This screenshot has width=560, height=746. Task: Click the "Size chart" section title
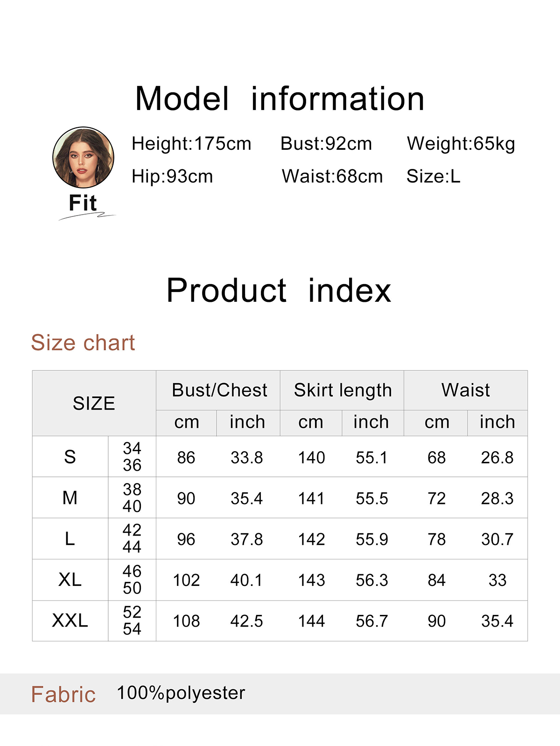[x=83, y=343]
